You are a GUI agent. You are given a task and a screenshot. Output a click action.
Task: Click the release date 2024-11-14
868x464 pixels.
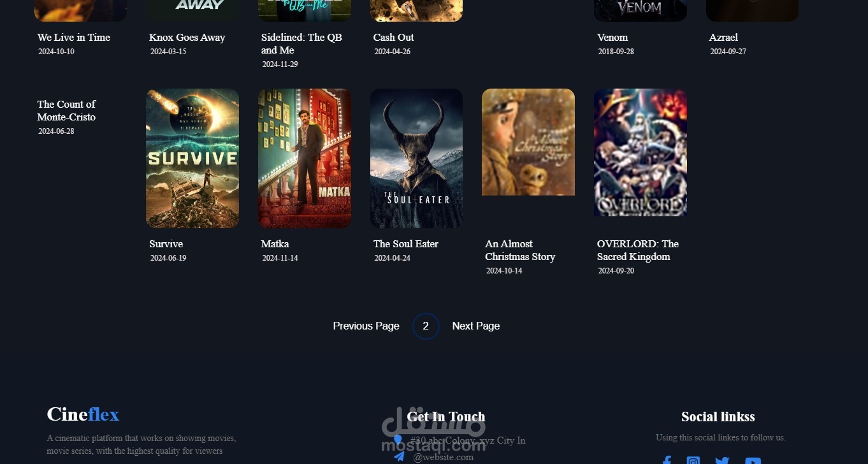coord(280,258)
